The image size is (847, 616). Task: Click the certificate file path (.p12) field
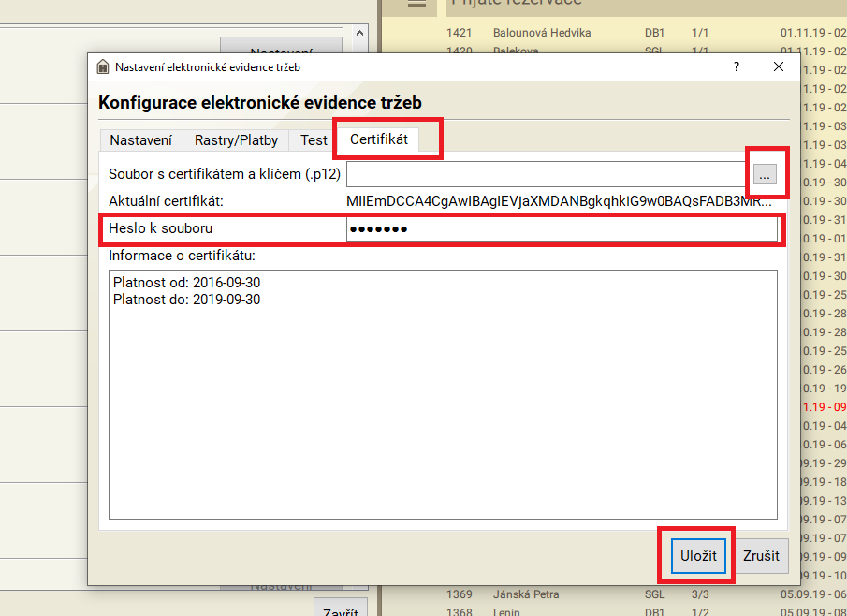click(546, 174)
